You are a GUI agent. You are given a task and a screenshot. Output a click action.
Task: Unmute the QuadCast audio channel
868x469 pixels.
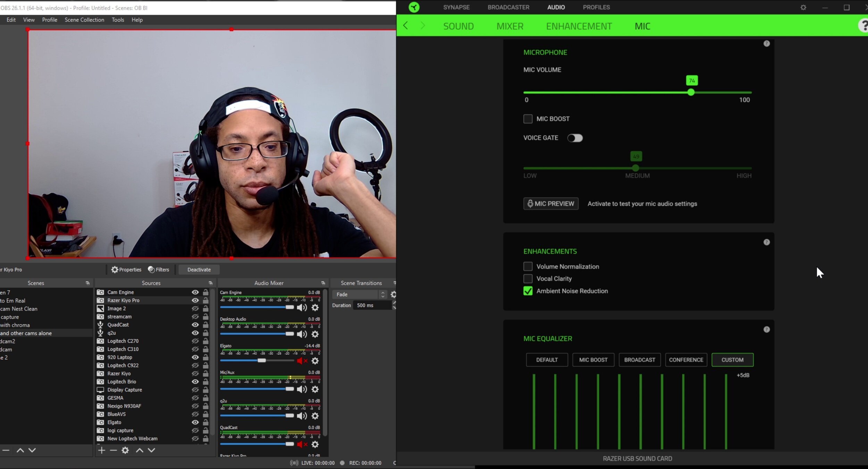[x=302, y=445]
